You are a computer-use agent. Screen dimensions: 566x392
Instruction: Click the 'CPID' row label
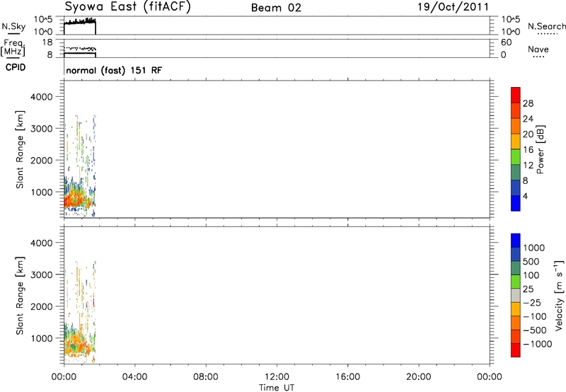click(16, 67)
